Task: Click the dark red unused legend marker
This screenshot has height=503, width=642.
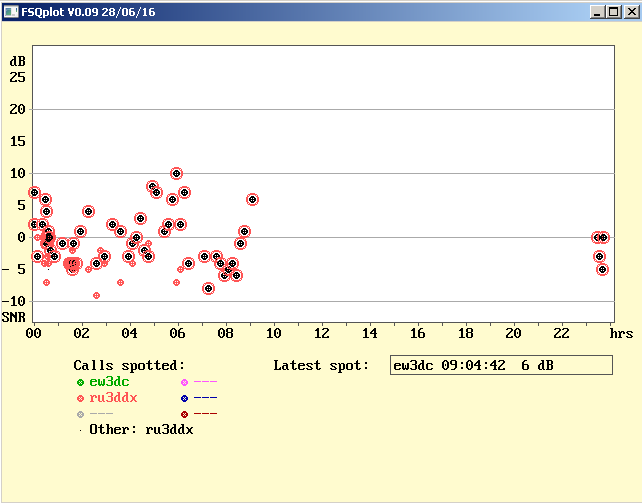Action: click(x=184, y=414)
